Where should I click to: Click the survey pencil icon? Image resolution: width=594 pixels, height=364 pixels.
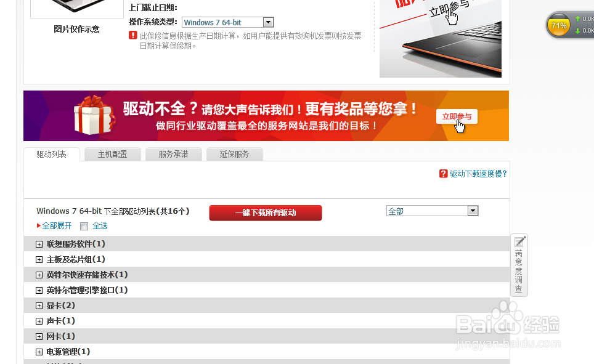click(x=519, y=241)
